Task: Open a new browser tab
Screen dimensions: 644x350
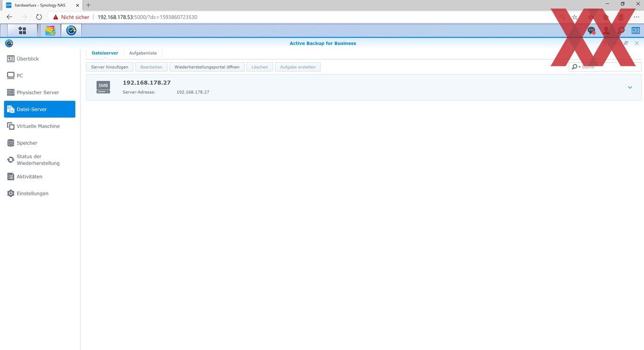Action: (x=88, y=5)
